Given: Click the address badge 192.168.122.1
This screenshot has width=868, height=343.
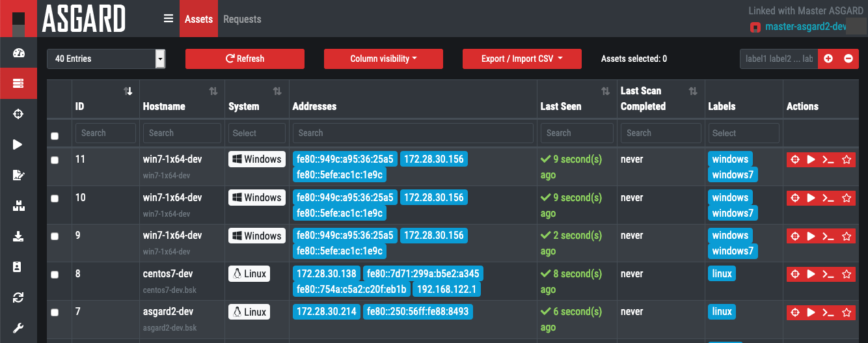Looking at the screenshot, I should pyautogui.click(x=447, y=289).
